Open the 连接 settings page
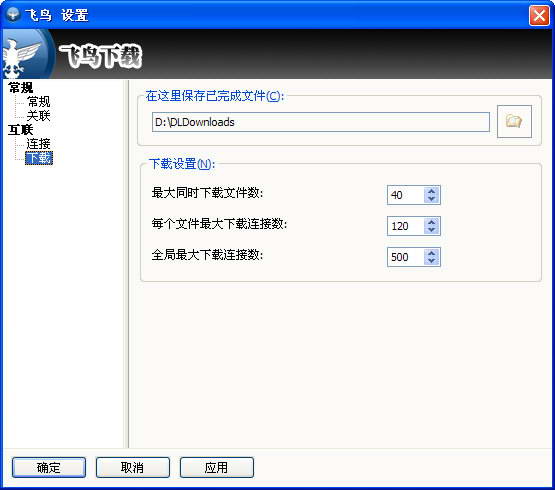555x490 pixels. (38, 144)
